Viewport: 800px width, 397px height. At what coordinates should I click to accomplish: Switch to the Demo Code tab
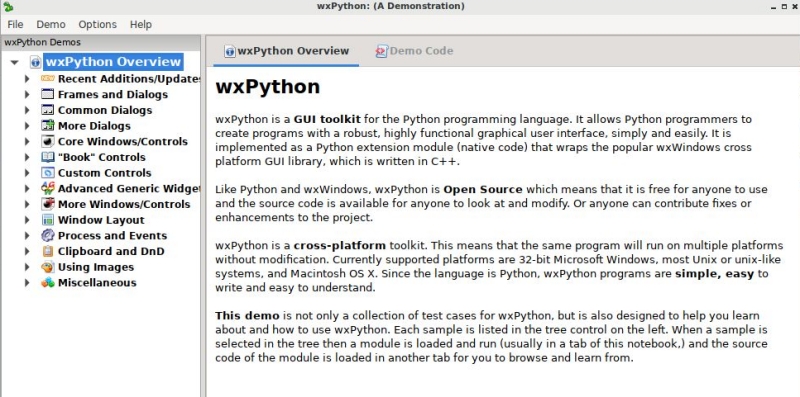click(414, 51)
